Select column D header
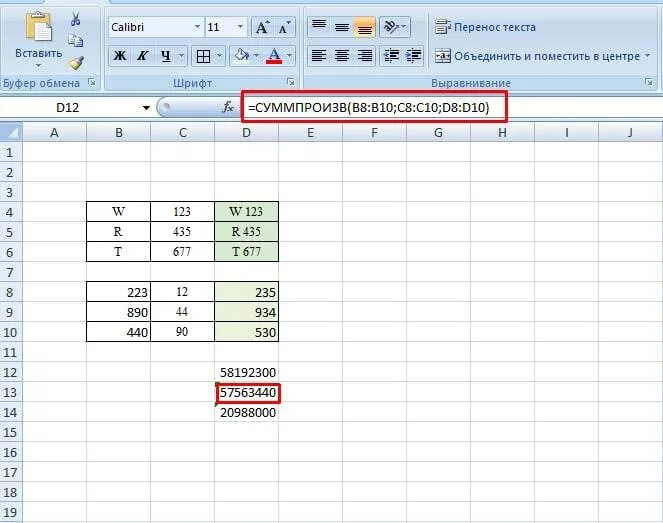 [247, 133]
